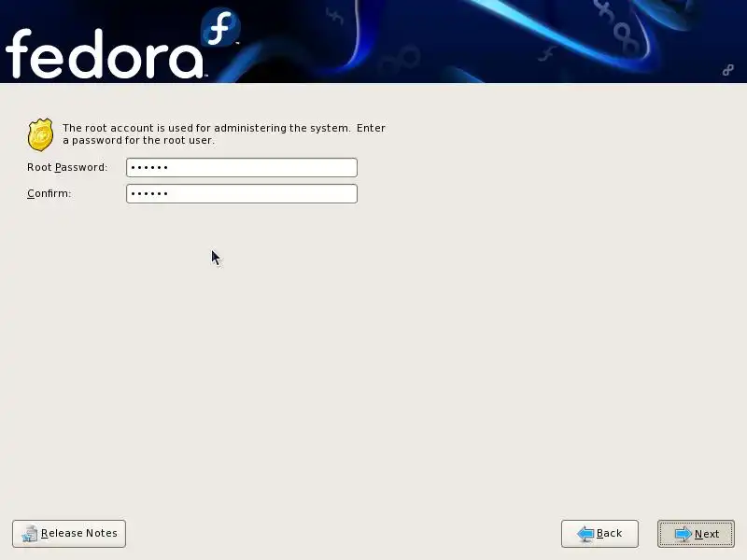Click the Root Password input field
747x560 pixels.
[242, 168]
